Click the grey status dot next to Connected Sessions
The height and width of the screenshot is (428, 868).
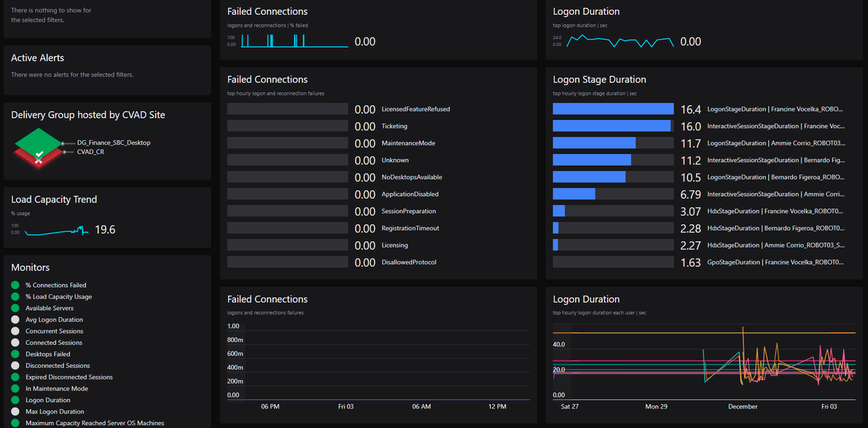point(15,343)
